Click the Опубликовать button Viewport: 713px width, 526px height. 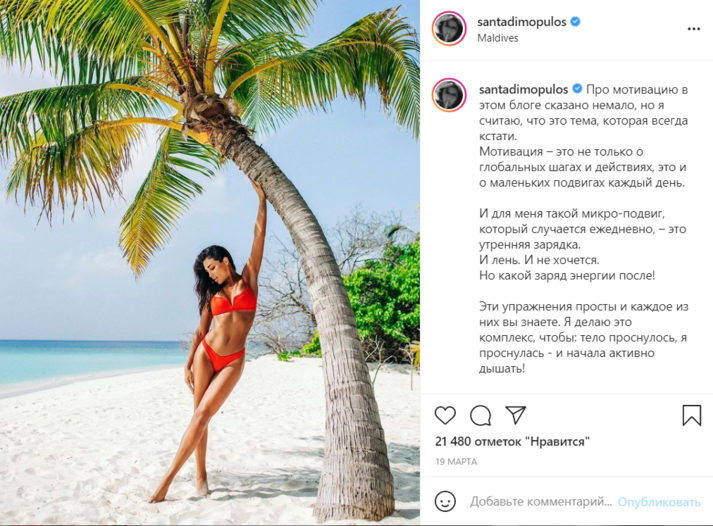click(x=659, y=502)
